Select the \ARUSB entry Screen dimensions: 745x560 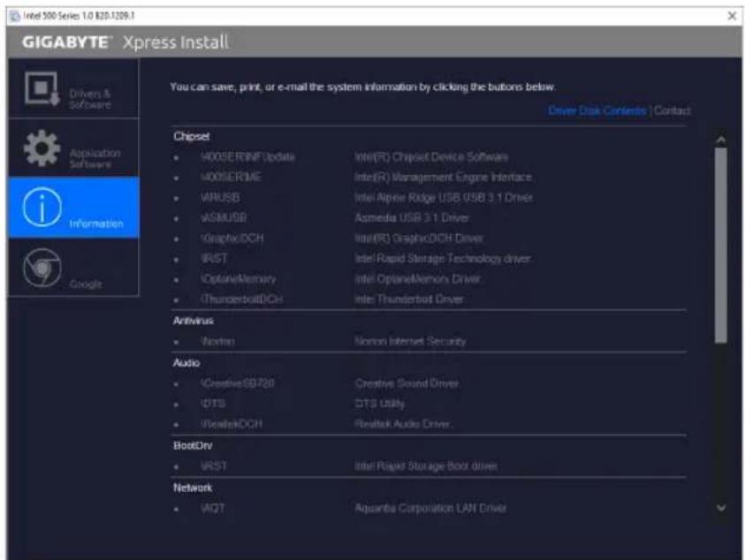(x=220, y=198)
